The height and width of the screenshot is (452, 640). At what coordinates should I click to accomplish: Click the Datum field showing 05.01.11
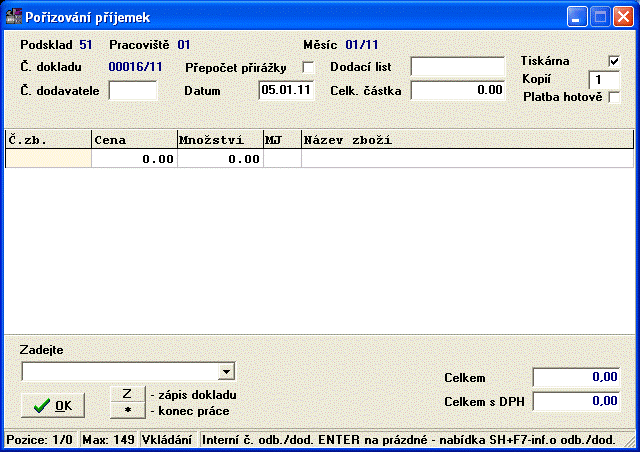[x=286, y=90]
